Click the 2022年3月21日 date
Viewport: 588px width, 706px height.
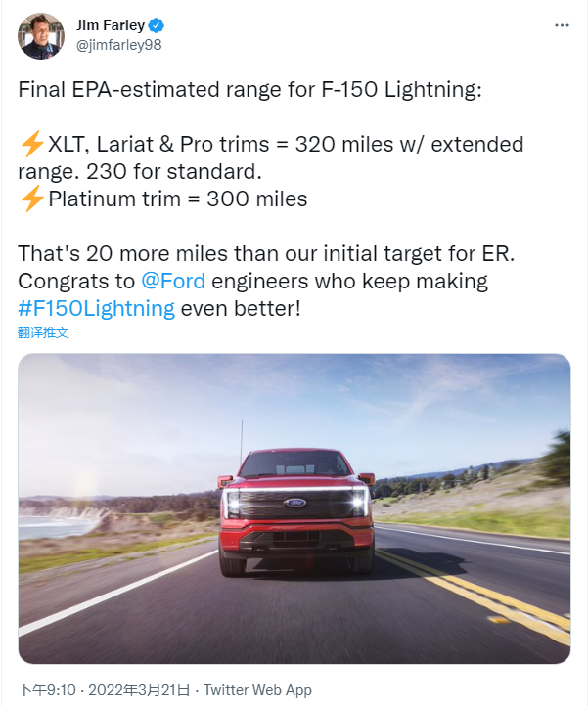[139, 689]
